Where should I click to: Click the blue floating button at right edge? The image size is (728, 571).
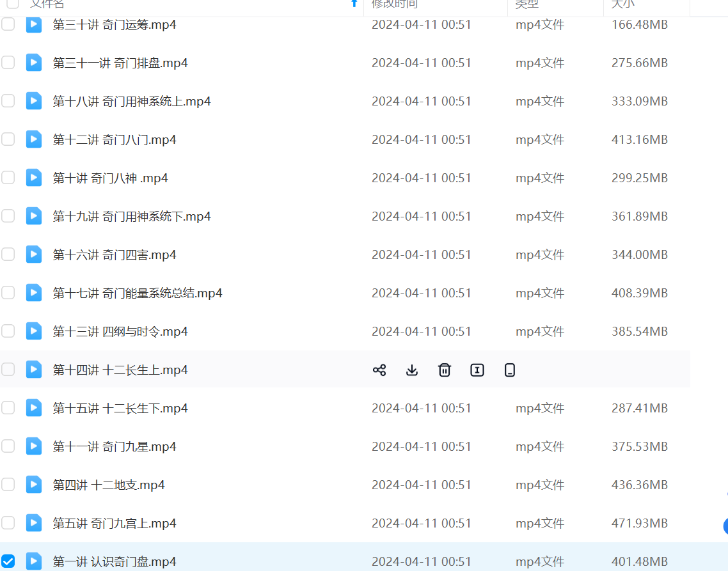point(725,526)
